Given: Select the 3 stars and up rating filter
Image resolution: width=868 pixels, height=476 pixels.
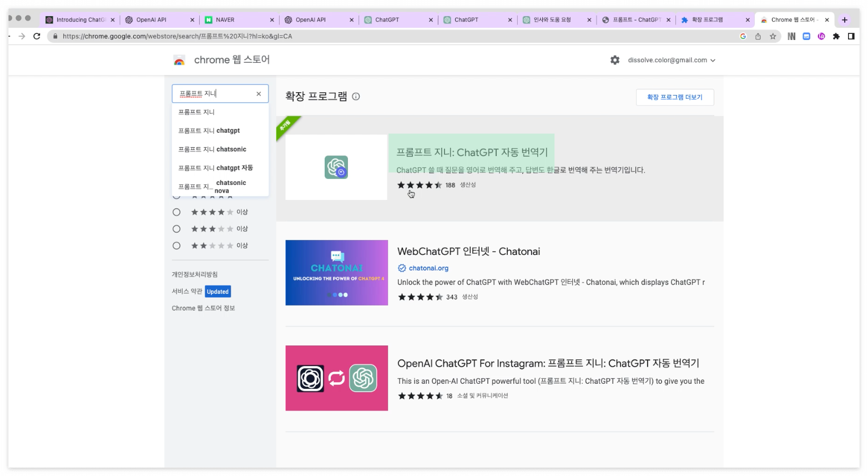Looking at the screenshot, I should [176, 229].
